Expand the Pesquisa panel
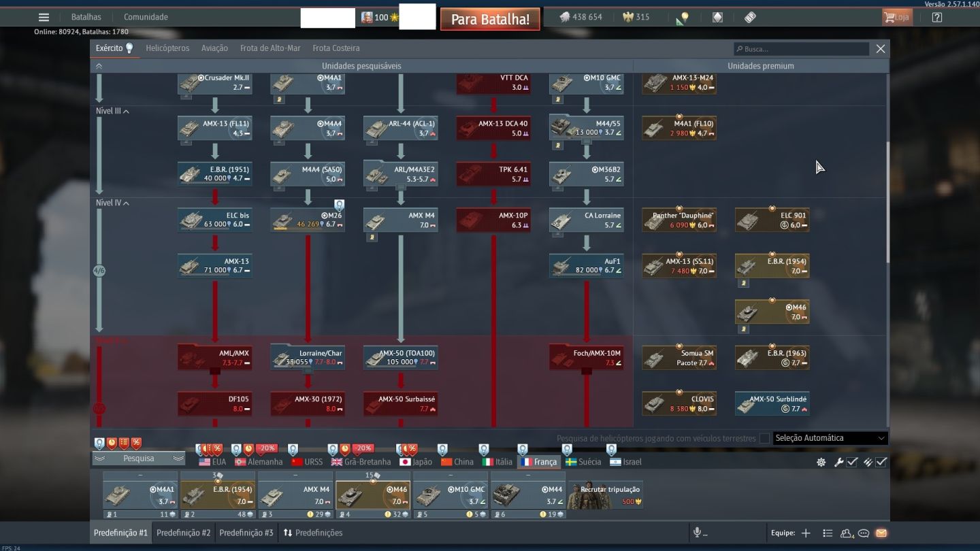The height and width of the screenshot is (551, 980). 139,458
